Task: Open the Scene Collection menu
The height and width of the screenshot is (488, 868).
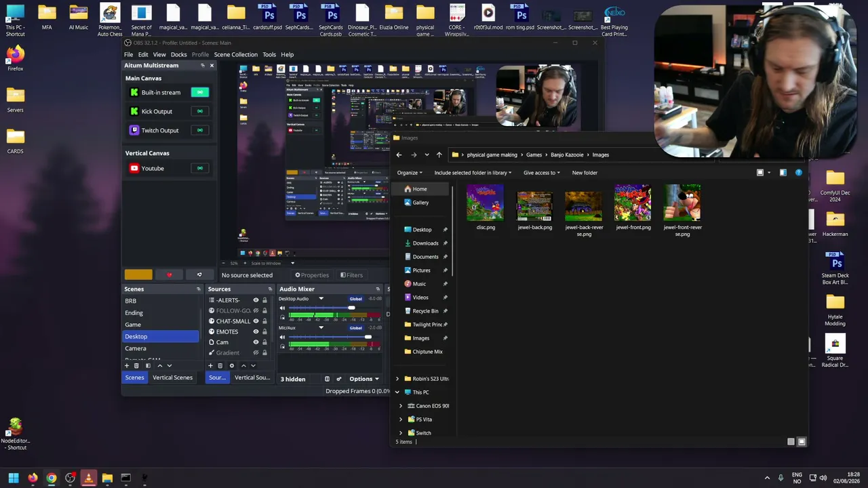Action: 236,54
